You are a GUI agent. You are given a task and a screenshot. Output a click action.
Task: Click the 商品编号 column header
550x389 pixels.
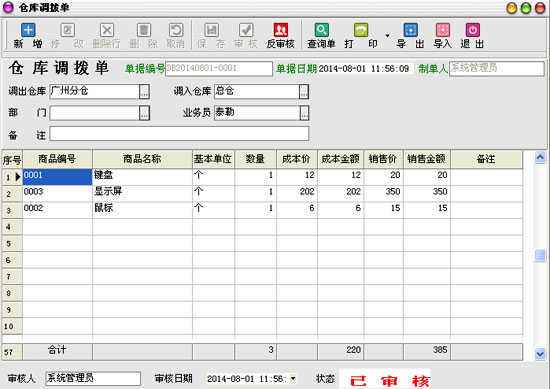tap(57, 159)
